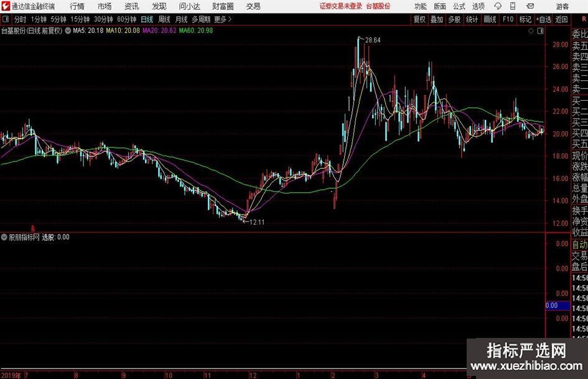Expand the 股朋指标网 sub-indicator dropdown

(x=4, y=236)
